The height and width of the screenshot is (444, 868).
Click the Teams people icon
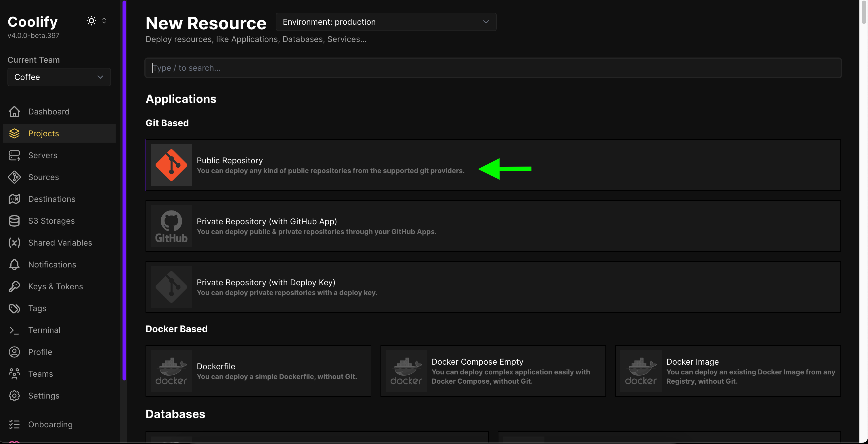coord(14,374)
